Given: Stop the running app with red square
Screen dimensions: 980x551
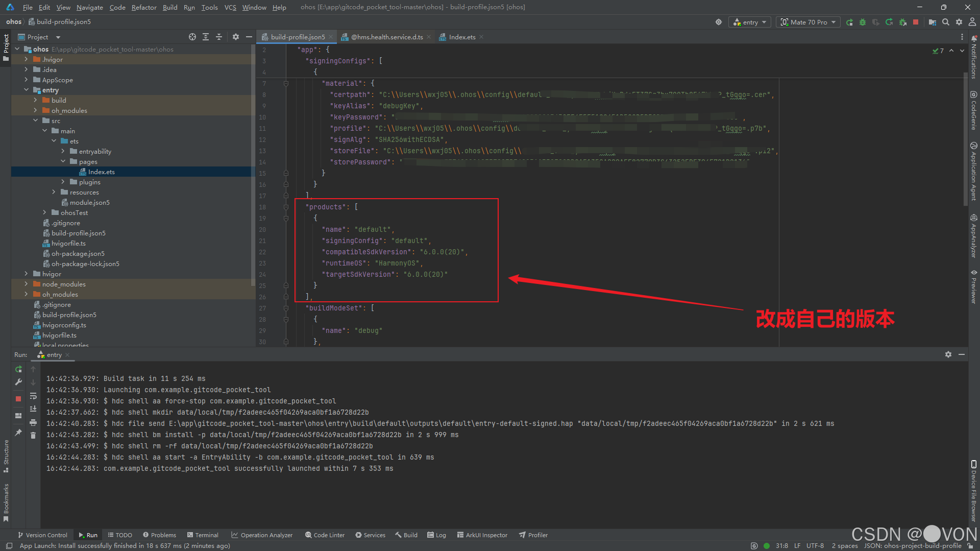Looking at the screenshot, I should [x=916, y=22].
